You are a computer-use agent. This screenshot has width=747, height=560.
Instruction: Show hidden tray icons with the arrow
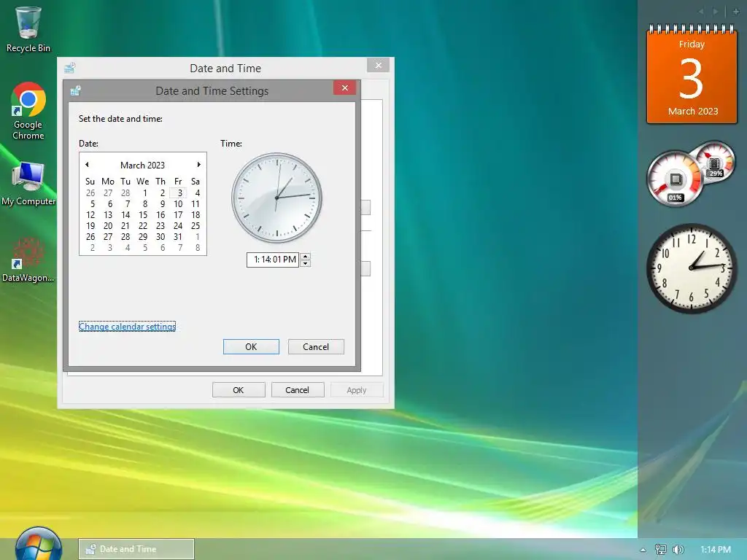pos(643,550)
